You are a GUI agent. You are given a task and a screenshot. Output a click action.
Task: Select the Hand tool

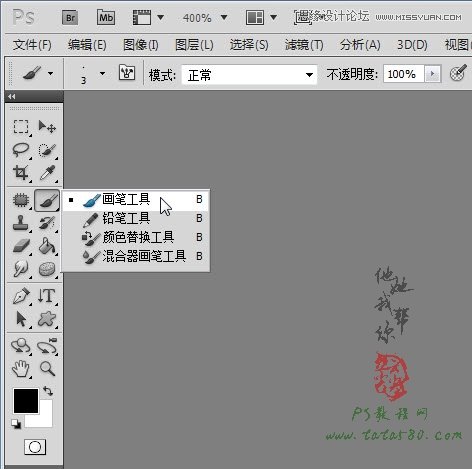pyautogui.click(x=21, y=369)
